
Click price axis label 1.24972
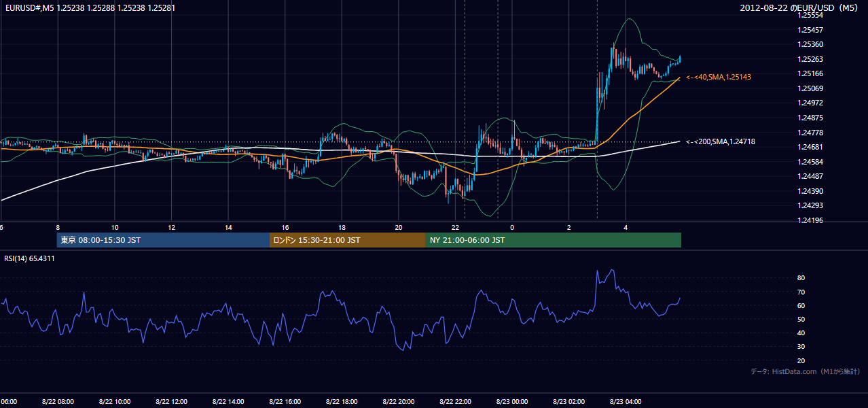[x=810, y=103]
